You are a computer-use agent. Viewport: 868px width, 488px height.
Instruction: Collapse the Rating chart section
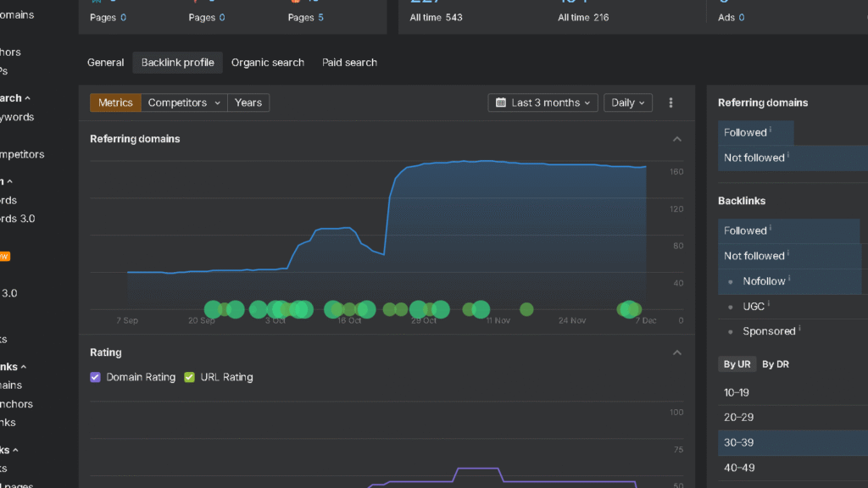click(x=676, y=352)
